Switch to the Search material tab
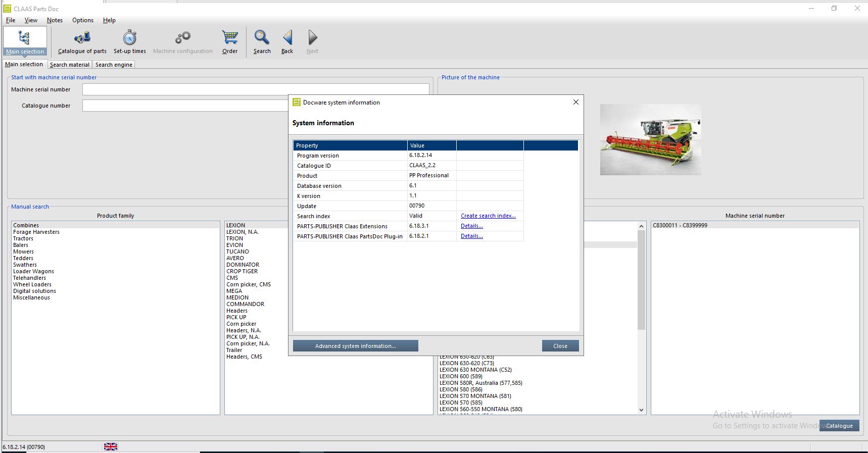The width and height of the screenshot is (868, 453). point(70,65)
